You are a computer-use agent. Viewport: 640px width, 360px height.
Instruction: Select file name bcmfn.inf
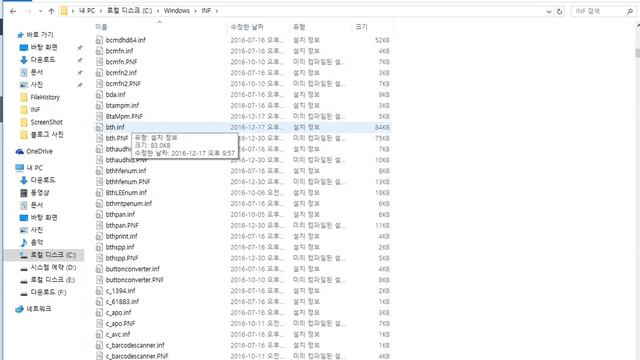pyautogui.click(x=119, y=51)
